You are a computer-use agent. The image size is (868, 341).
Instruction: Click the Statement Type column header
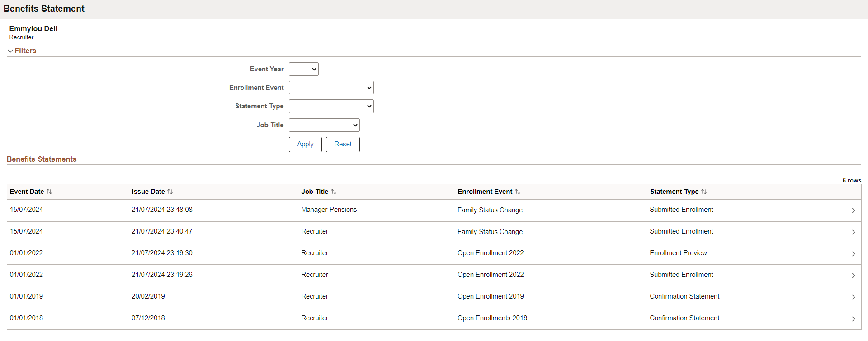click(675, 192)
